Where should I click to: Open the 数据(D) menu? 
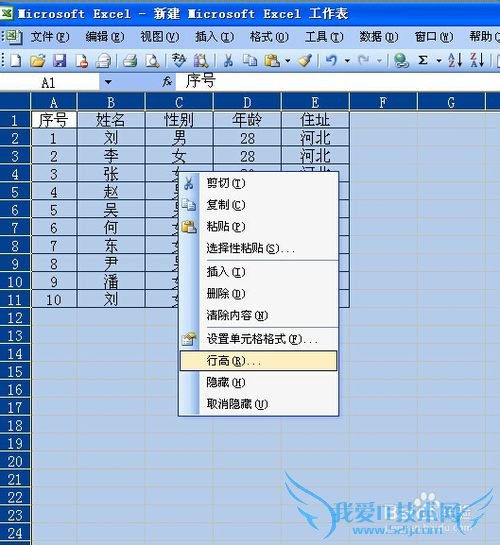point(378,36)
